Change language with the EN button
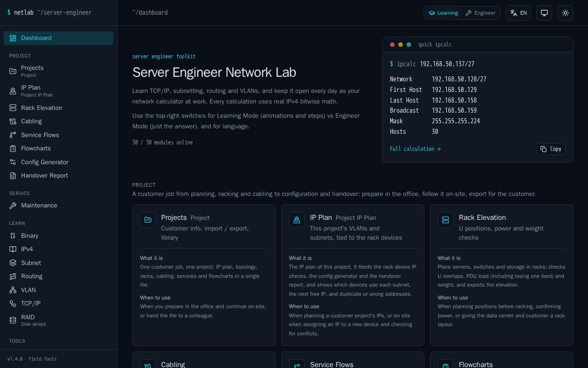This screenshot has height=368, width=588. click(518, 13)
